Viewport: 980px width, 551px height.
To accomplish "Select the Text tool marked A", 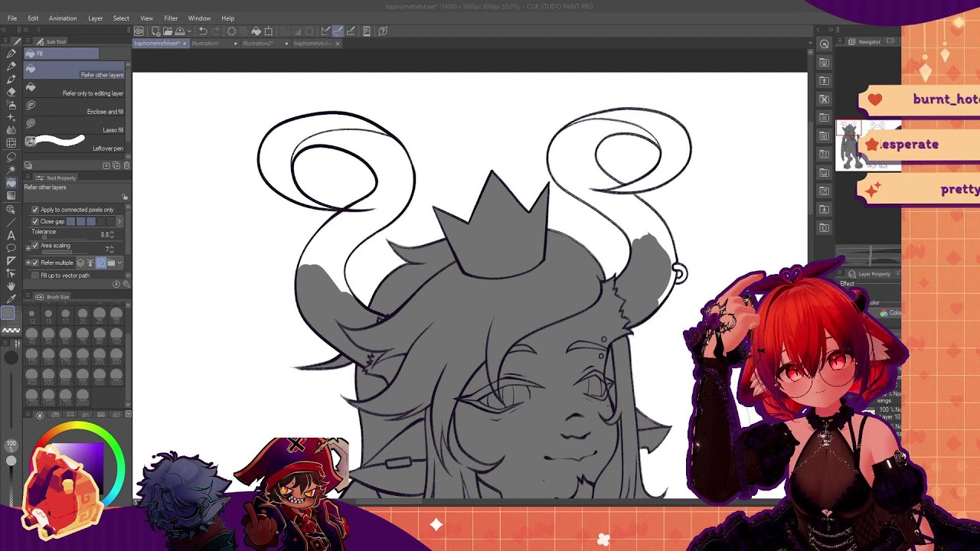I will tap(11, 235).
